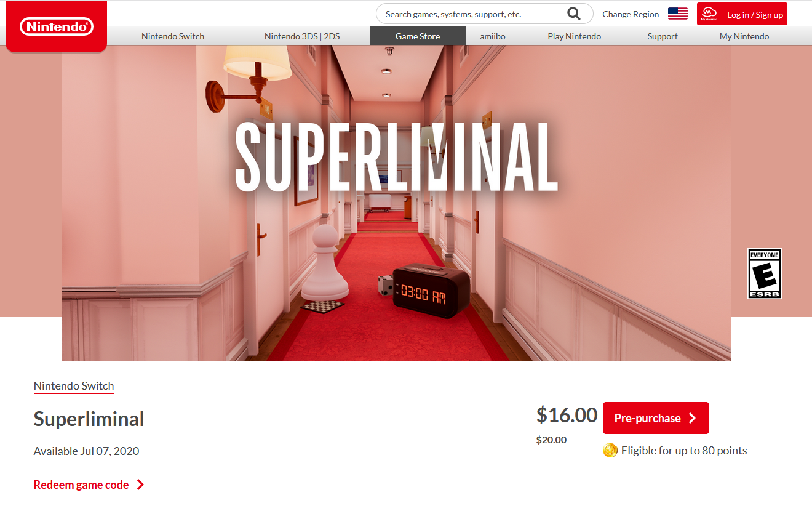The image size is (812, 511).
Task: Open the amiibo menu item
Action: pos(493,36)
